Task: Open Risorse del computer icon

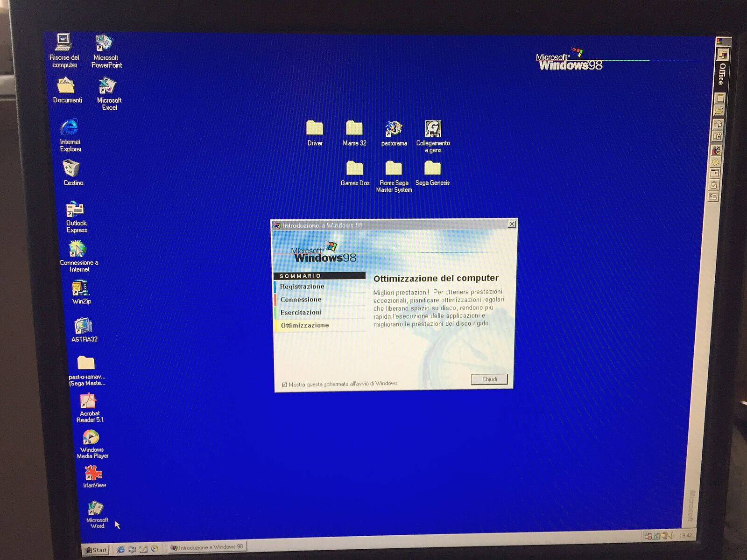Action: (63, 43)
